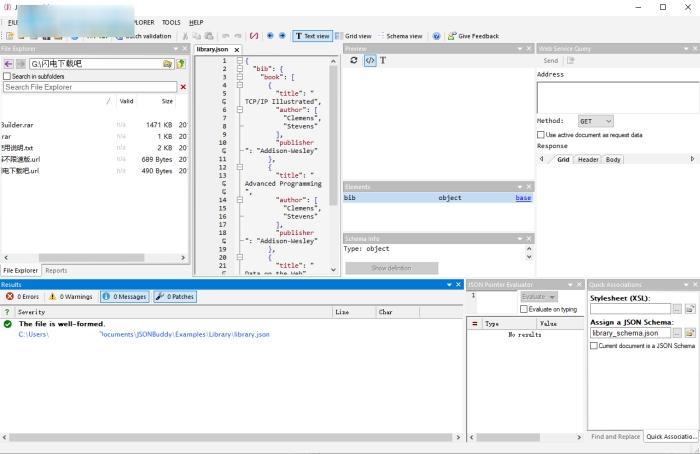Click the Results horizontal scrollbar
Image resolution: width=700 pixels, height=454 pixels.
coord(231,437)
